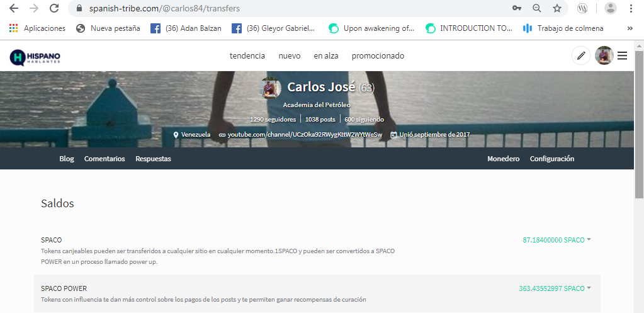The image size is (644, 313).
Task: Expand the 87.18400000 SPACO dropdown
Action: 556,240
